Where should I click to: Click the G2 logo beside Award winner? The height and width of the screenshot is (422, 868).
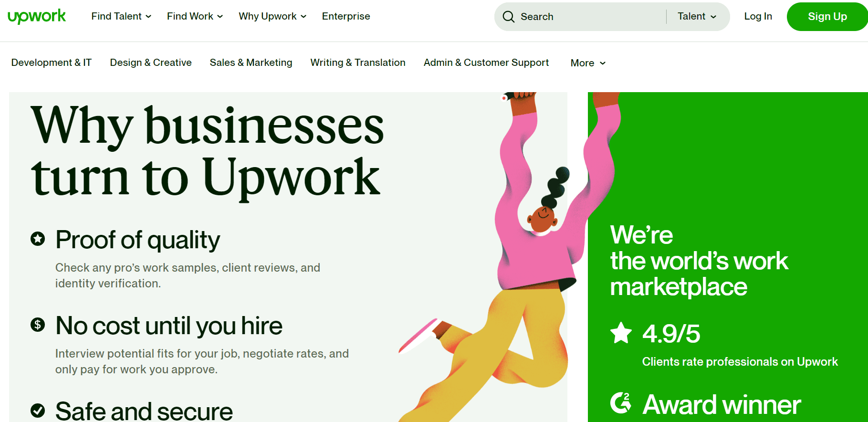(x=621, y=403)
